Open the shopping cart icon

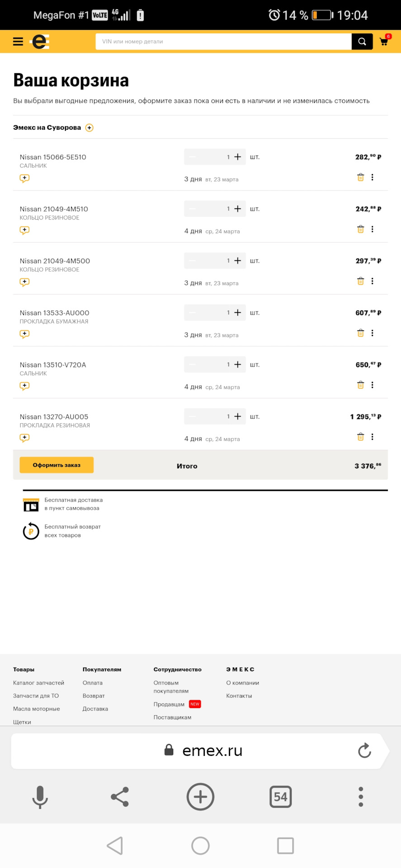coord(385,41)
